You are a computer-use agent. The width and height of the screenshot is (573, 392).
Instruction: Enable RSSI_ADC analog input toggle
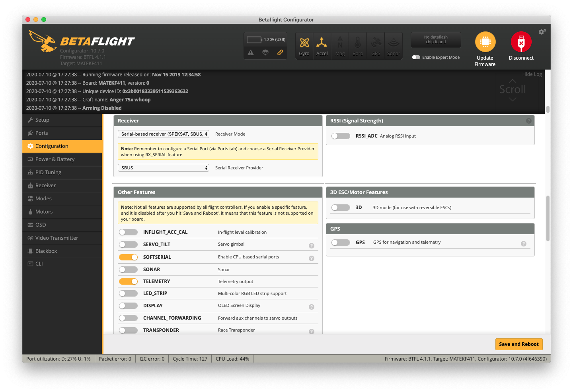[x=341, y=136]
